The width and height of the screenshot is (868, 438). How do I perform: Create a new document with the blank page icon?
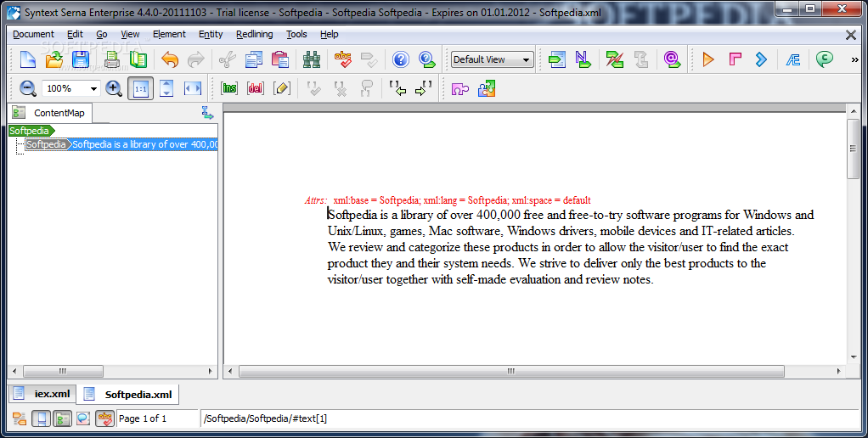28,59
